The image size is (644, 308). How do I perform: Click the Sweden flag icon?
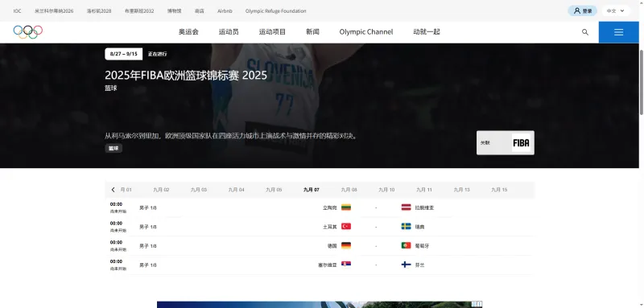(406, 227)
